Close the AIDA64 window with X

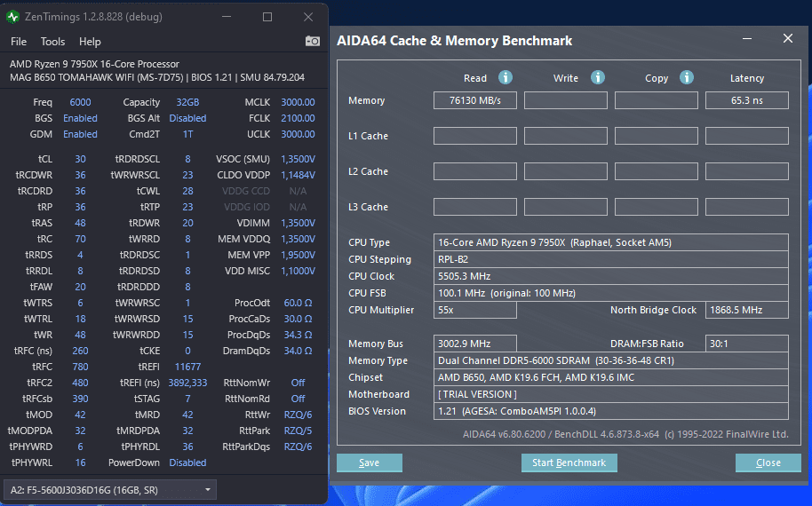point(788,39)
